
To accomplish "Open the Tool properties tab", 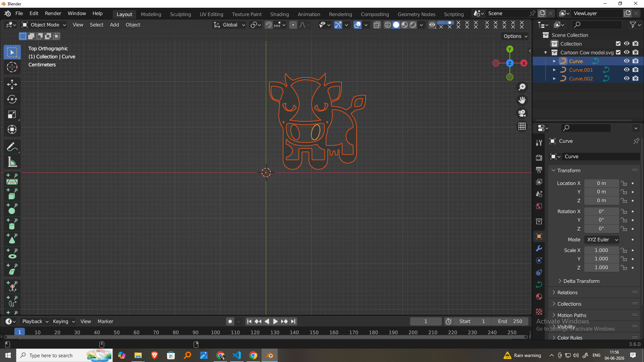I will pyautogui.click(x=539, y=143).
